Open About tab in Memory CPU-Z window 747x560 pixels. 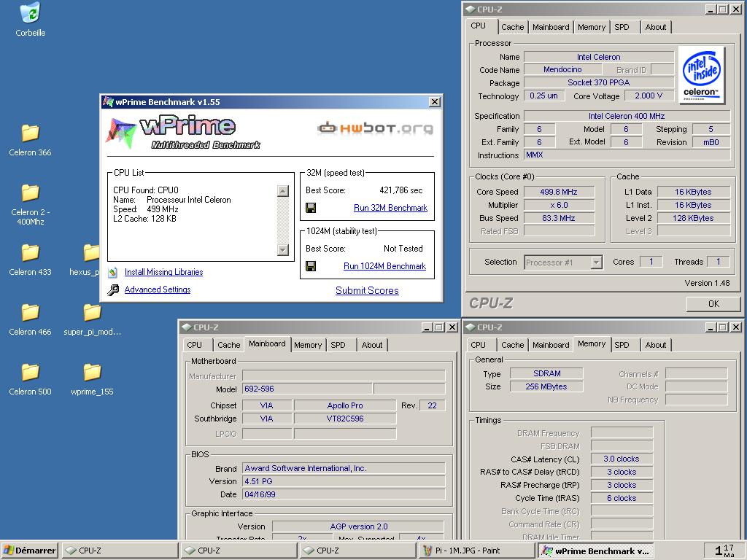656,345
